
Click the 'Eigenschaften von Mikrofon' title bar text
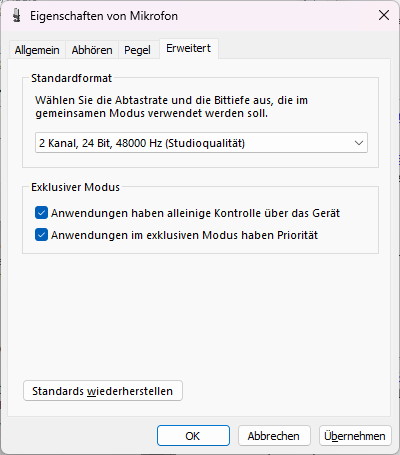point(104,16)
